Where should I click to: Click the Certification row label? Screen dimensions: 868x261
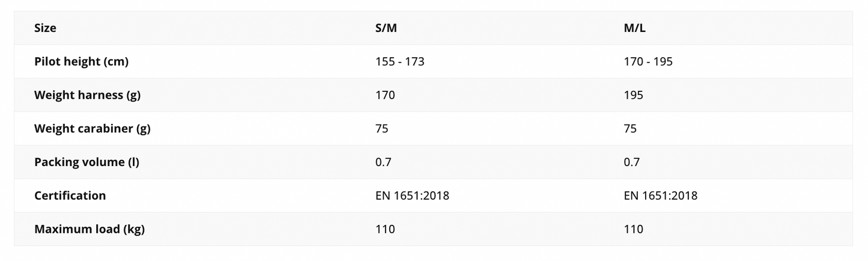[x=70, y=195]
